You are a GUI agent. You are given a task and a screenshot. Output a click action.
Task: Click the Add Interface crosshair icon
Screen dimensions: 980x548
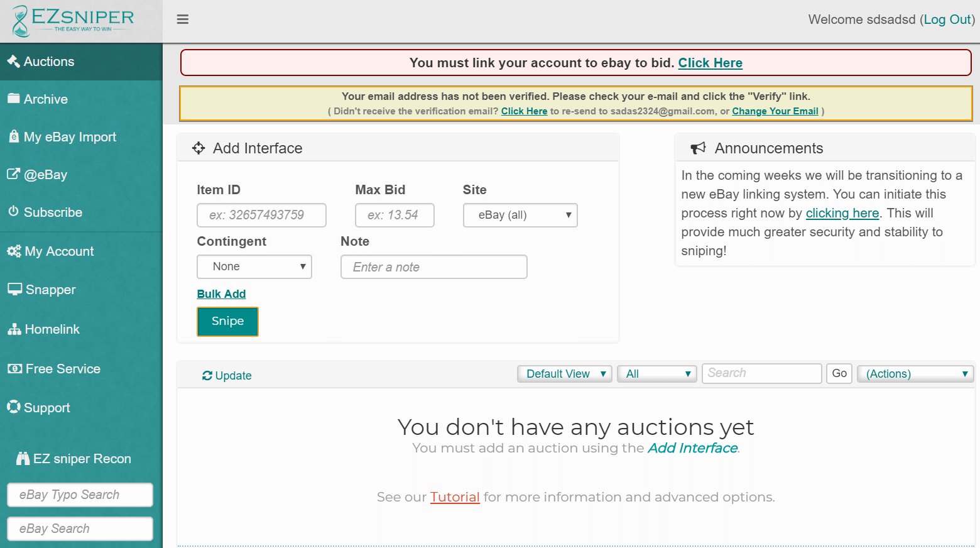pos(199,148)
